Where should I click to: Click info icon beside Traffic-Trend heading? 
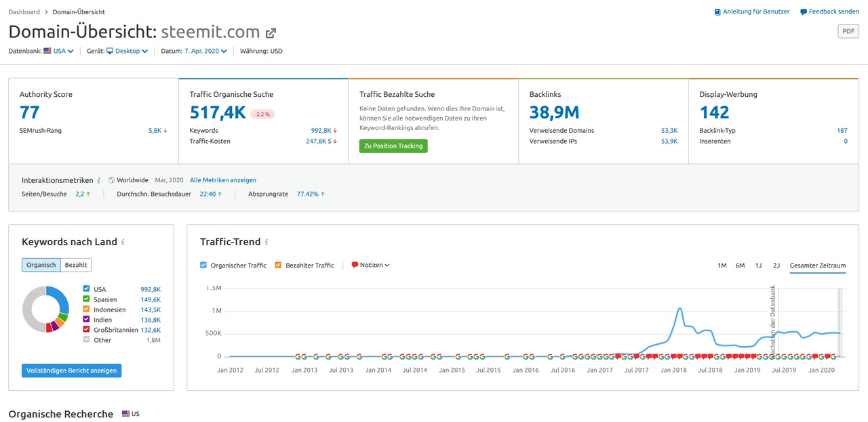point(267,242)
